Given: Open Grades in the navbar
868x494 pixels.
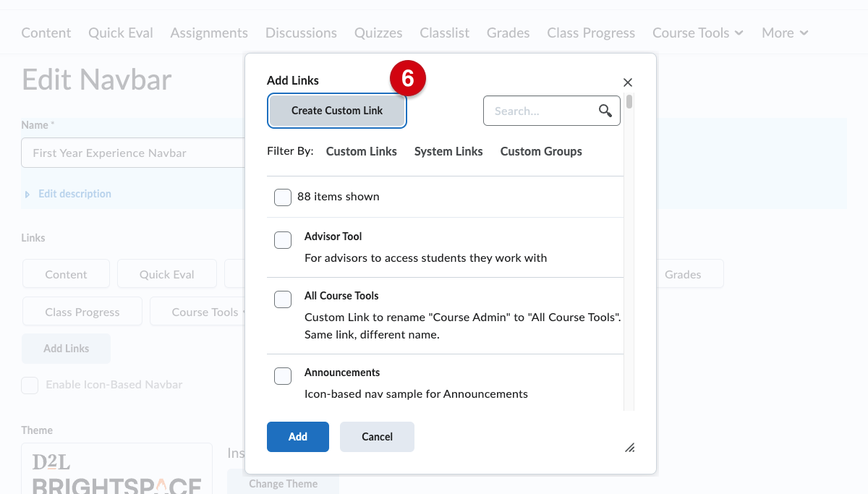Looking at the screenshot, I should (x=508, y=33).
